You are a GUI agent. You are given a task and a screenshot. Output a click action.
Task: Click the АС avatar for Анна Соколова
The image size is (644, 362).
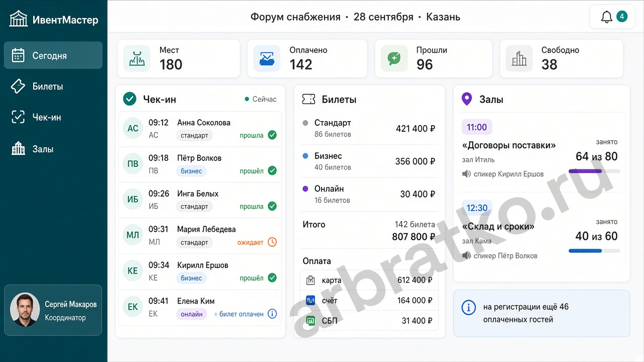133,129
